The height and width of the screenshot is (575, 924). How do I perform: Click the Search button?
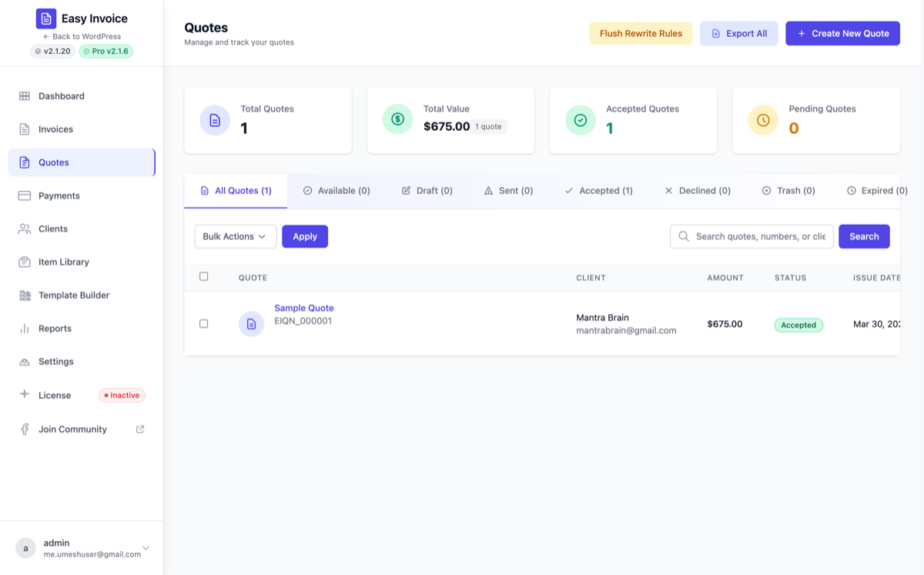(x=864, y=236)
